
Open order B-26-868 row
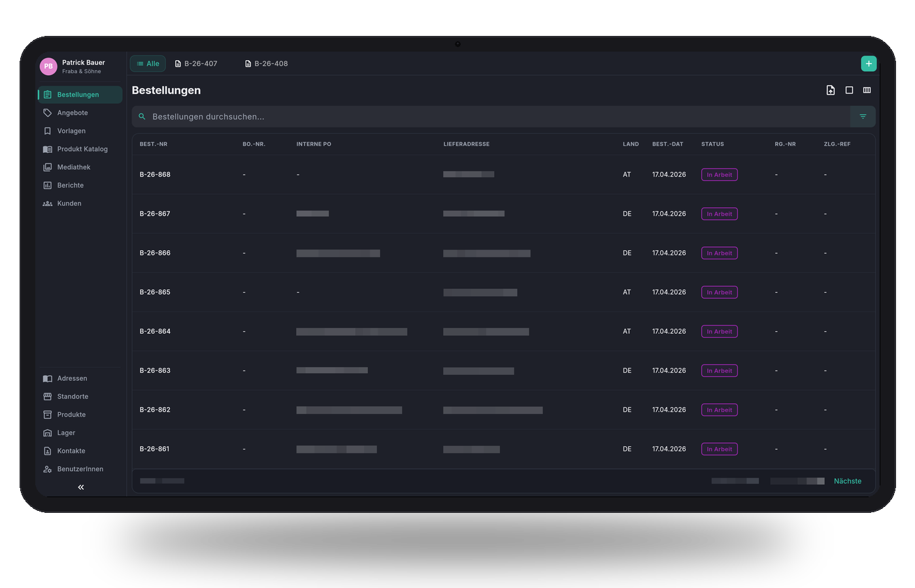pyautogui.click(x=155, y=175)
